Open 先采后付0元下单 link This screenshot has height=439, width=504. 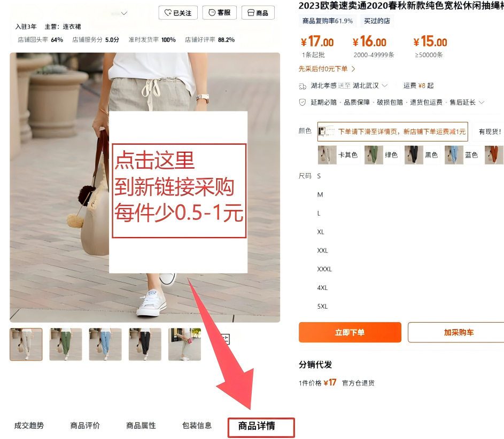tap(327, 69)
